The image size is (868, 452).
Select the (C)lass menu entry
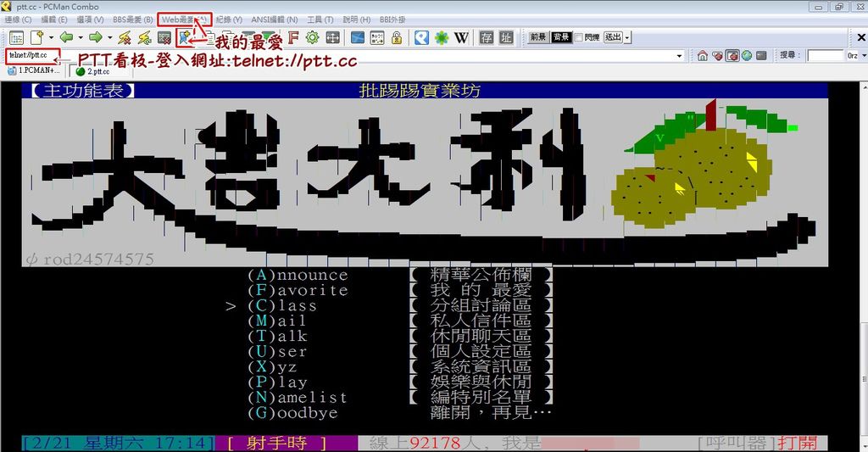coord(282,306)
